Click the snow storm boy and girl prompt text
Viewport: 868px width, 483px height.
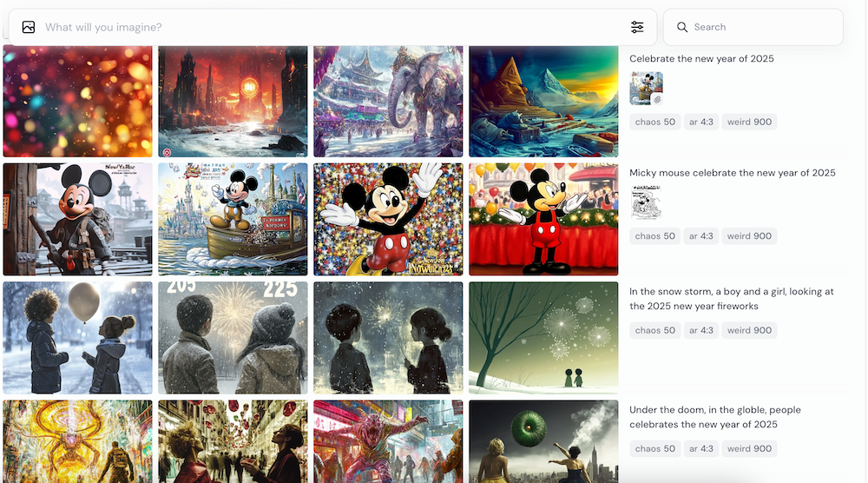[731, 299]
